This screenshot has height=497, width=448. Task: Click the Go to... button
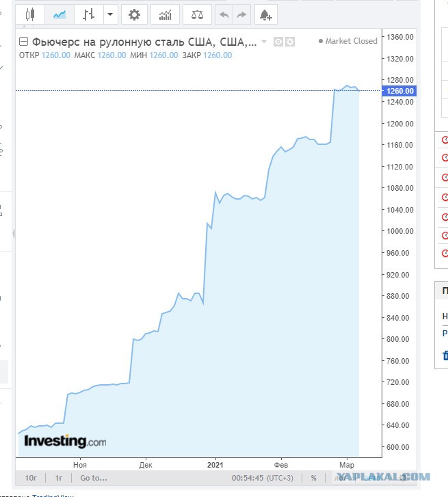[x=94, y=478]
